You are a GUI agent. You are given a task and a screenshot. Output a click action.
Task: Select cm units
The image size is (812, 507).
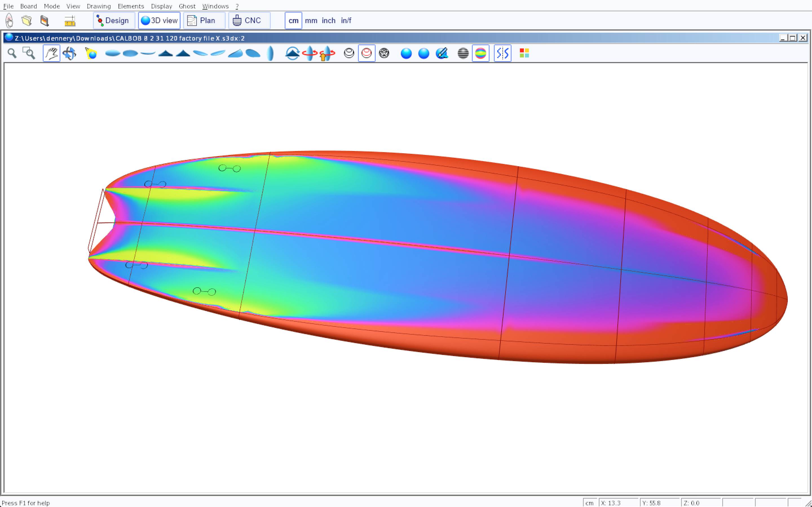293,21
